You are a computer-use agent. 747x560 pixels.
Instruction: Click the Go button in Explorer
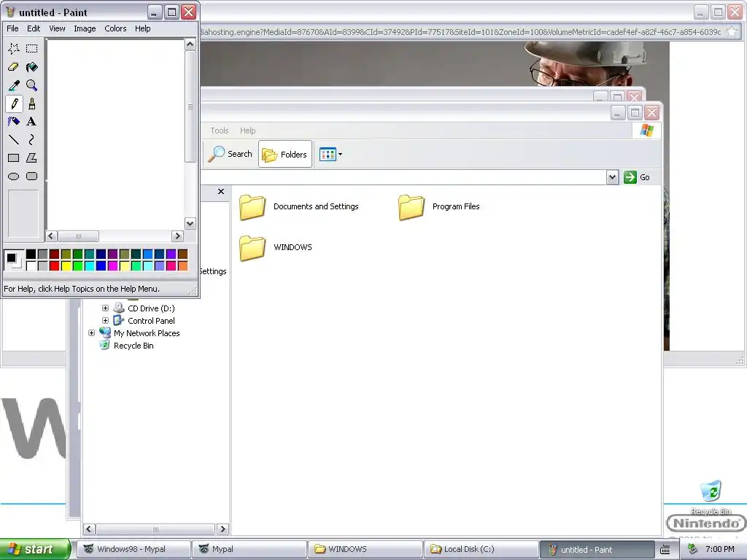pos(637,177)
